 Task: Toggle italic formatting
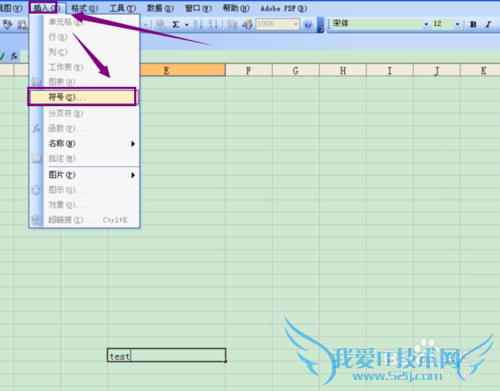point(488,24)
